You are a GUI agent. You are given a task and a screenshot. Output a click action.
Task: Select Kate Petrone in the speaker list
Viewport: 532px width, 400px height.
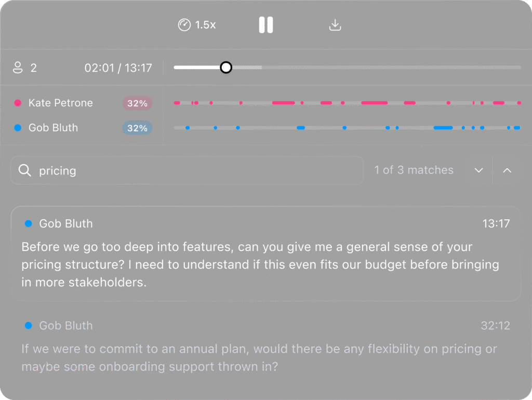point(60,103)
